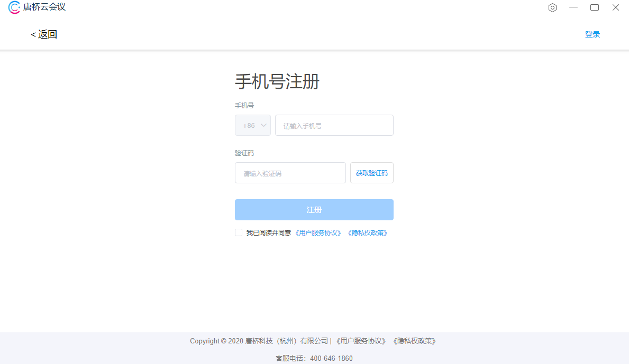Viewport: 629px width, 364px height.
Task: Open settings via the hexagon icon
Action: coord(552,7)
